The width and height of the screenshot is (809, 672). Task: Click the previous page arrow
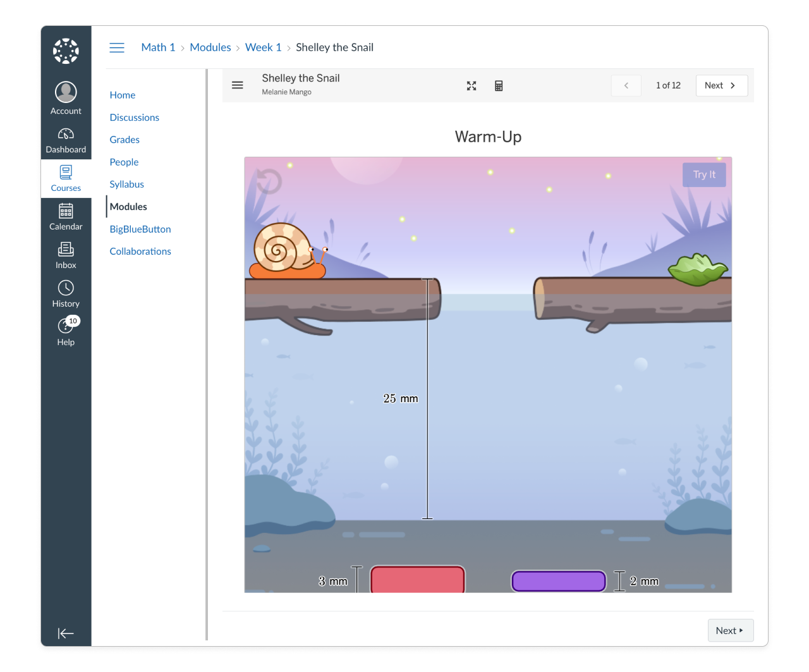(626, 85)
